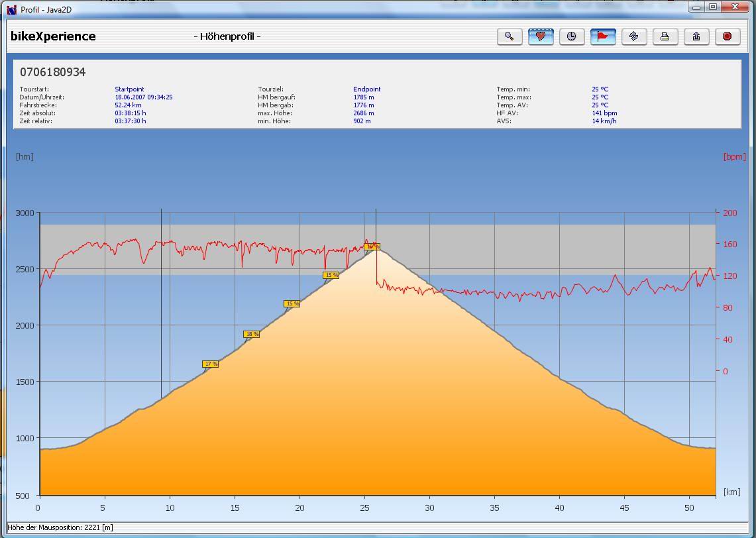This screenshot has height=538, width=756.
Task: Click the tour name 0706180934
Action: pos(52,72)
